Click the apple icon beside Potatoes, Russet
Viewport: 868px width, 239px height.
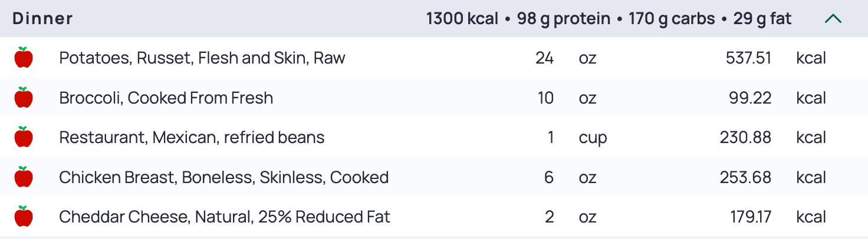tap(24, 58)
